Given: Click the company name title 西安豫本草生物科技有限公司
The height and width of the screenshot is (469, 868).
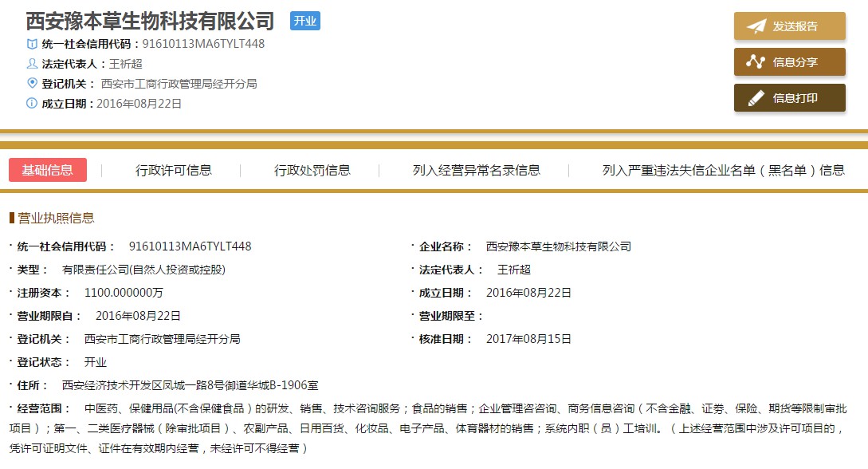Looking at the screenshot, I should pyautogui.click(x=150, y=21).
